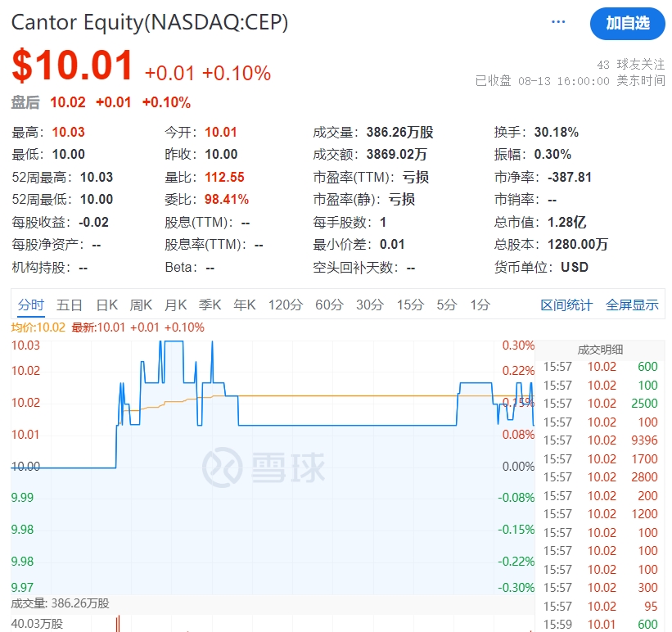This screenshot has width=672, height=632.
Task: Switch to the 120分 interval tab
Action: (283, 304)
